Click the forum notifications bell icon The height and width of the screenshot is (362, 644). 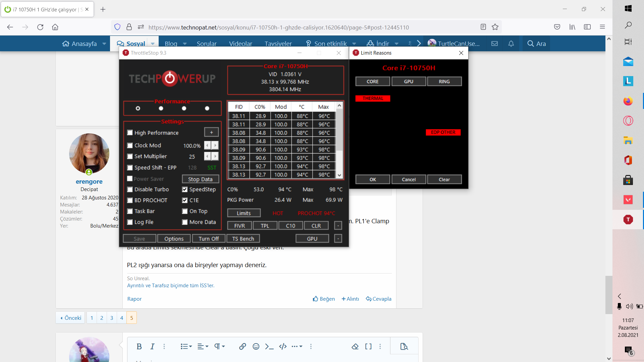tap(511, 44)
